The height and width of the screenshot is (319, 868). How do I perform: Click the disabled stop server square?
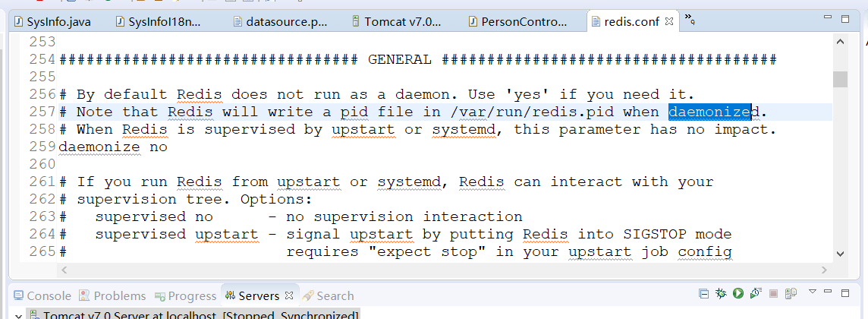(x=774, y=293)
